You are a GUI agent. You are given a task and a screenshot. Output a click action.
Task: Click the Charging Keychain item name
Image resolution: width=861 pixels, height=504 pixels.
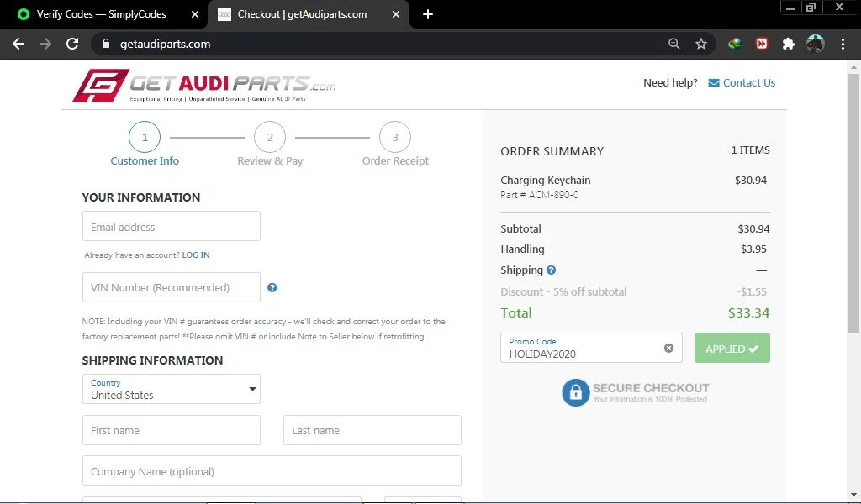click(545, 180)
